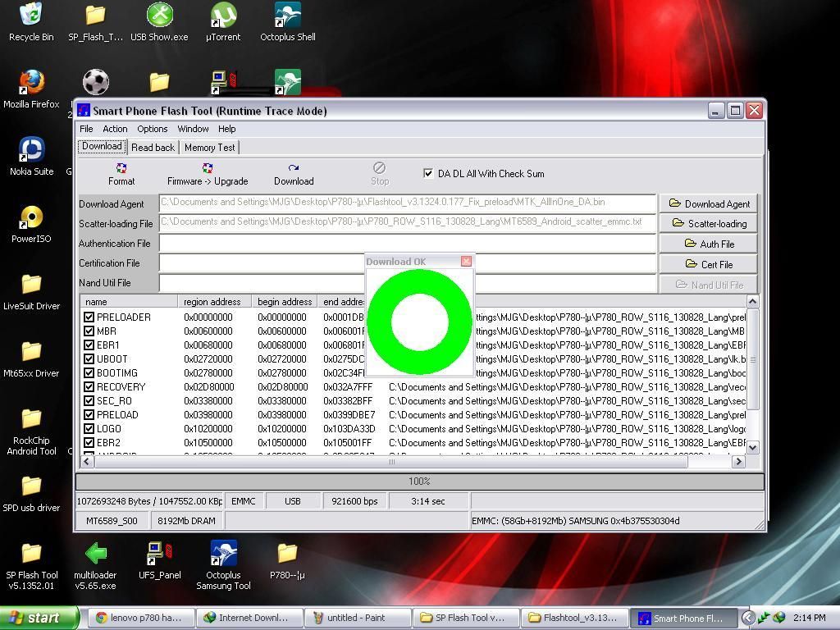Click the Auth File button
Viewport: 840px width, 630px height.
(709, 244)
